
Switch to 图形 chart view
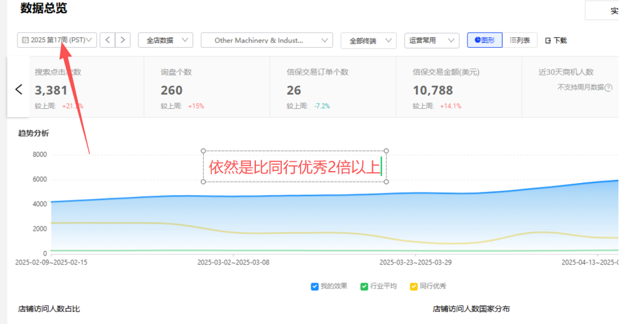coord(484,40)
